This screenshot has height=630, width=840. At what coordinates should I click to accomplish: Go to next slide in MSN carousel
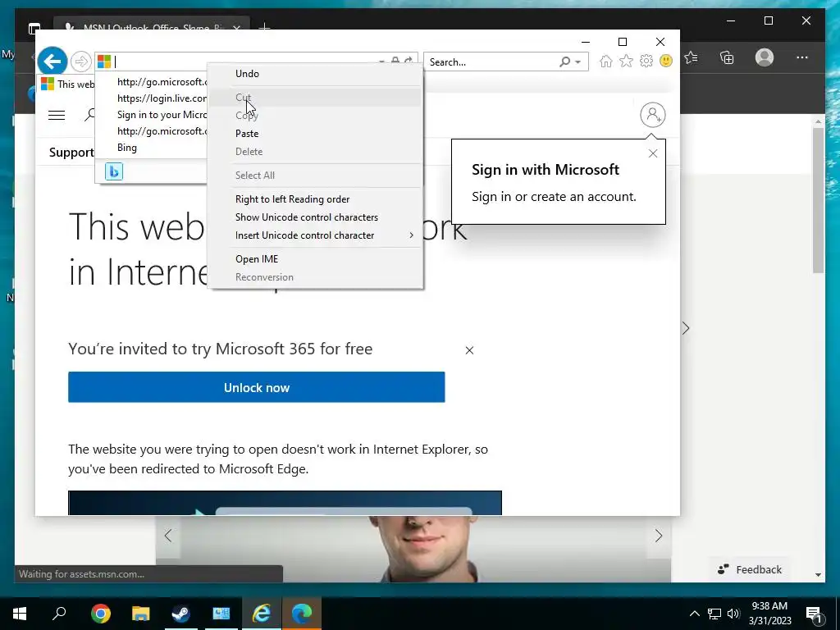click(x=659, y=536)
